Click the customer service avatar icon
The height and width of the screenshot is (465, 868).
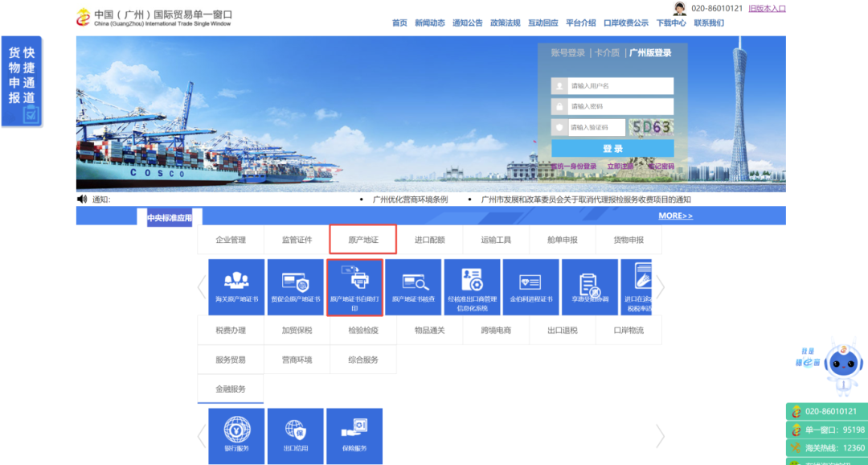pos(679,8)
